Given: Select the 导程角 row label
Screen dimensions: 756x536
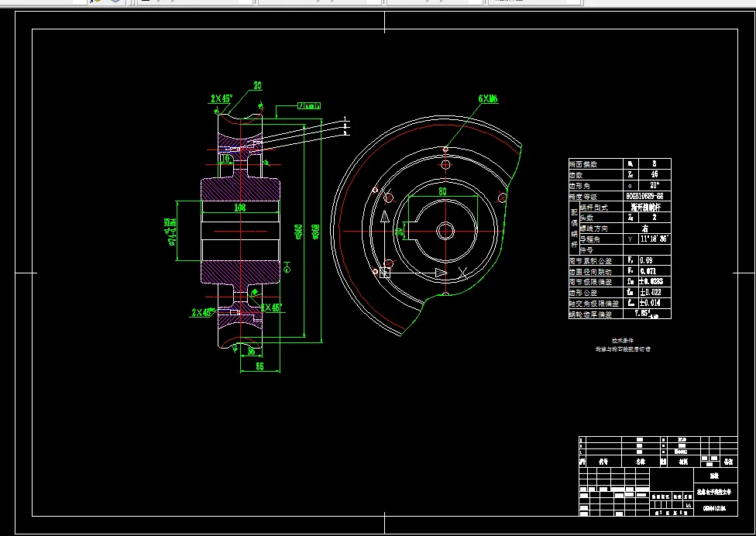Looking at the screenshot, I should click(x=590, y=239).
